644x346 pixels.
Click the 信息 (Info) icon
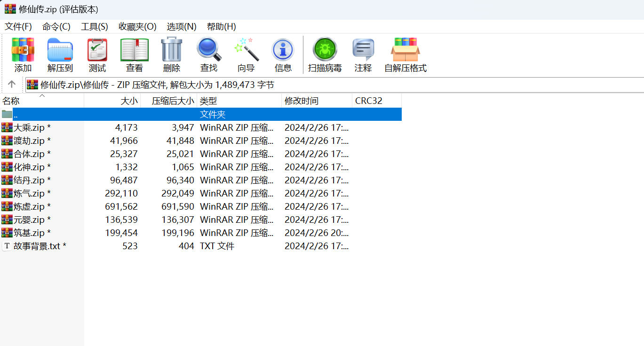283,50
